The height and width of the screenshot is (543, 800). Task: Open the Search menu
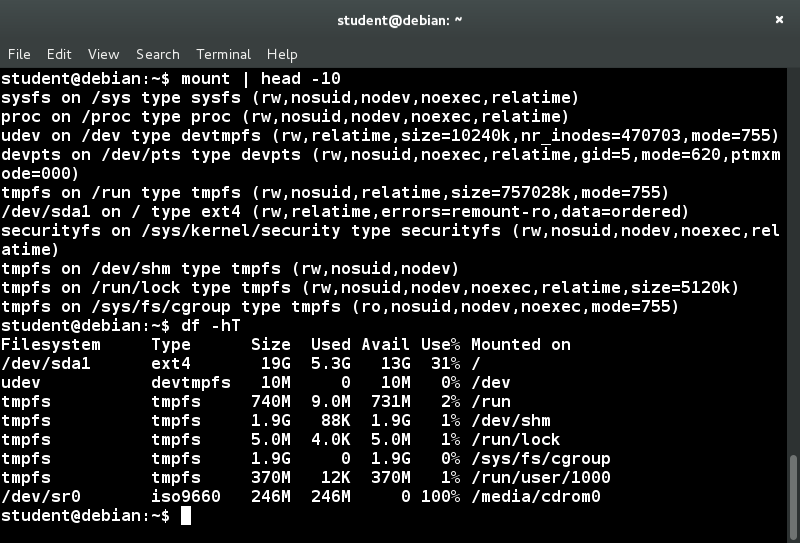158,54
